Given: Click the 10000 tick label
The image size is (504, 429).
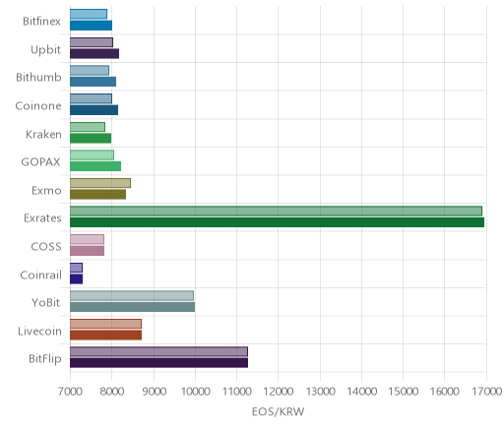Looking at the screenshot, I should coord(195,392).
